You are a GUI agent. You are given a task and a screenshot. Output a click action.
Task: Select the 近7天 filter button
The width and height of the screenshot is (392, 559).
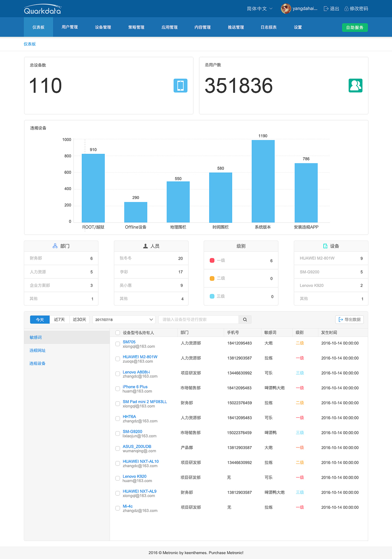click(59, 320)
